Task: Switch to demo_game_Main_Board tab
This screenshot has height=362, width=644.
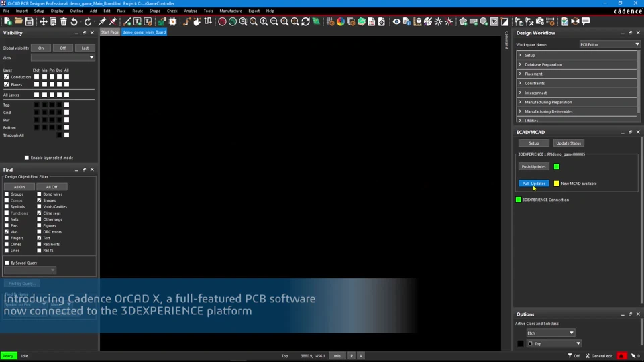Action: pos(144,32)
